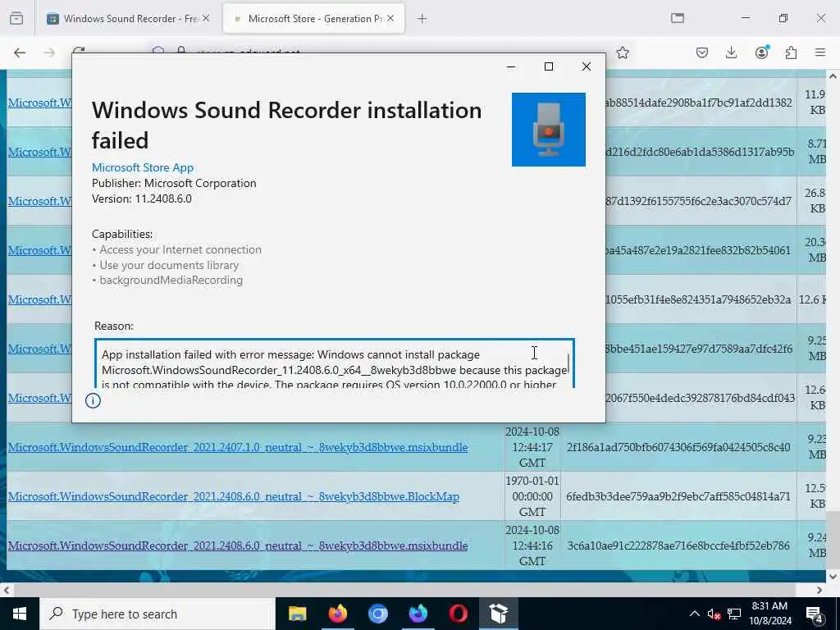Click the horizontal scrollbar right arrow
Viewport: 840px width, 630px height.
[819, 591]
